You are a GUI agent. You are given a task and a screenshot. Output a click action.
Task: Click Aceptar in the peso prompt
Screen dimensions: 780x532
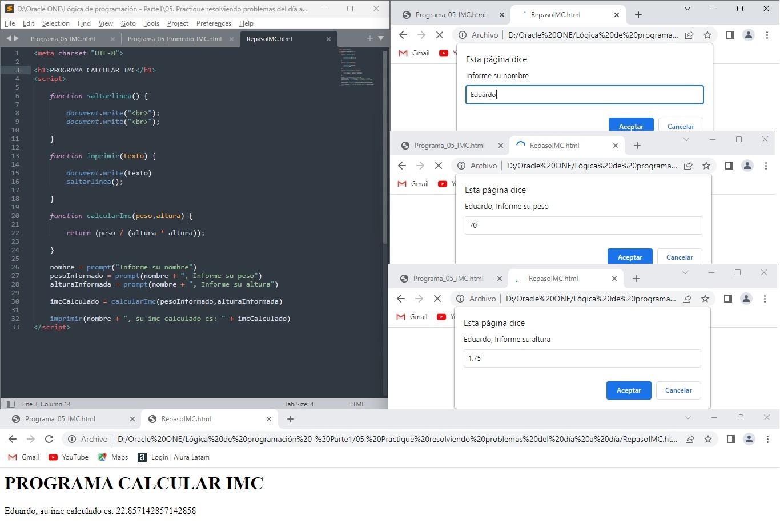pos(630,256)
